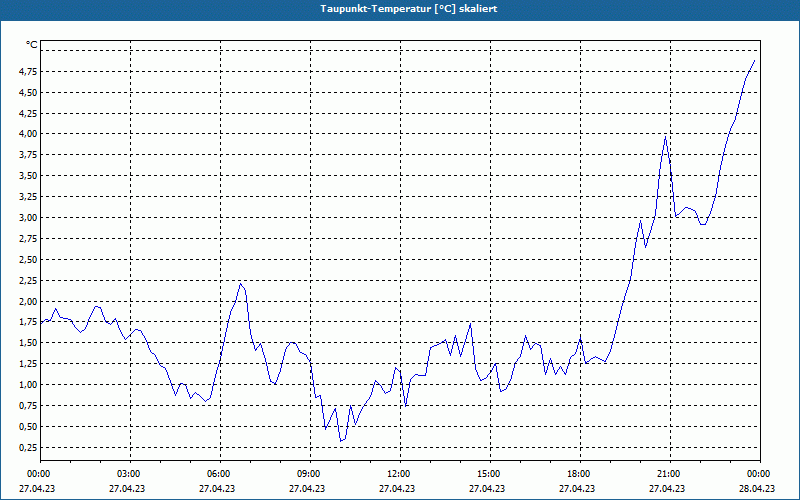This screenshot has height=500, width=800.
Task: Click the 3,00 y-axis label
Action: click(28, 218)
